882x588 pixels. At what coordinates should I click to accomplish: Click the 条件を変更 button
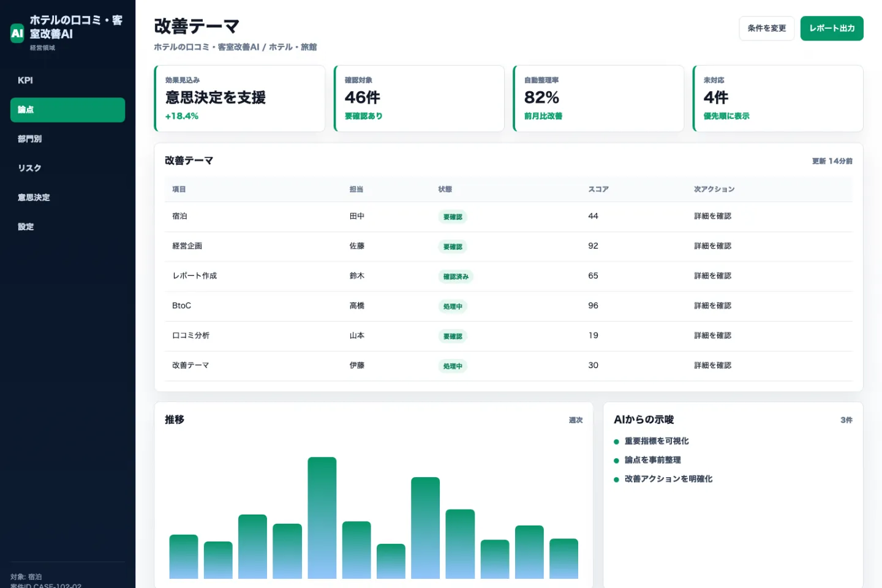(766, 28)
